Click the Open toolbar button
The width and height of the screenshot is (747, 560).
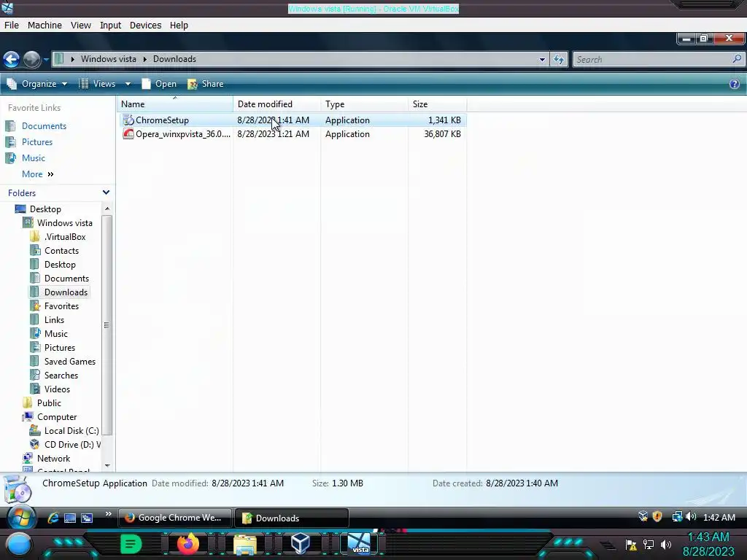pyautogui.click(x=159, y=84)
